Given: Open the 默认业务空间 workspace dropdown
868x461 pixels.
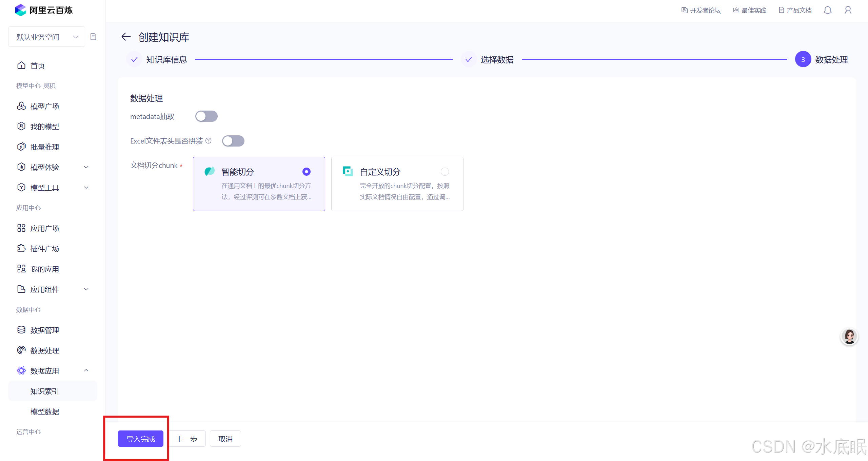Looking at the screenshot, I should tap(47, 37).
